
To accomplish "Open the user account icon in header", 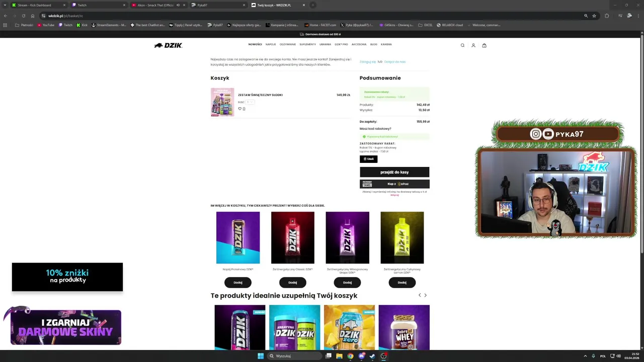I will pyautogui.click(x=473, y=45).
